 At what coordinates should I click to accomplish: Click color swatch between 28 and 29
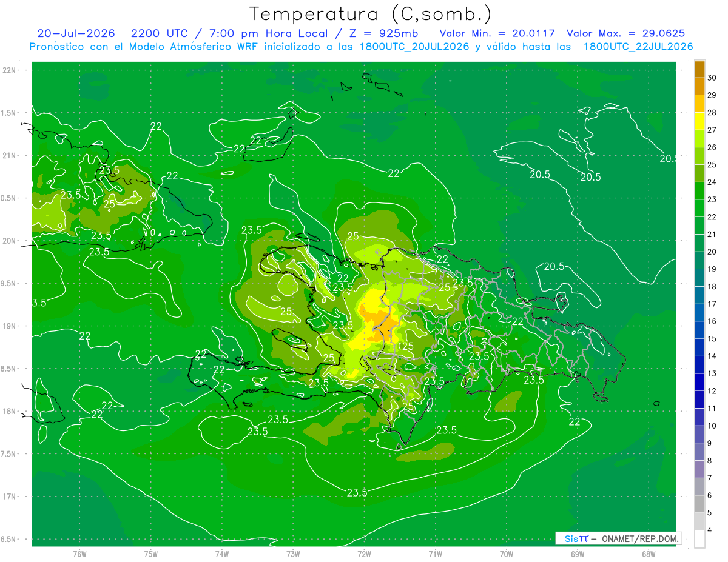699,104
